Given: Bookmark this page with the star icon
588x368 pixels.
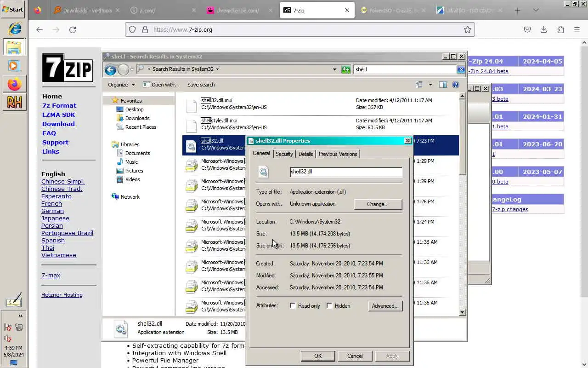Looking at the screenshot, I should (468, 29).
